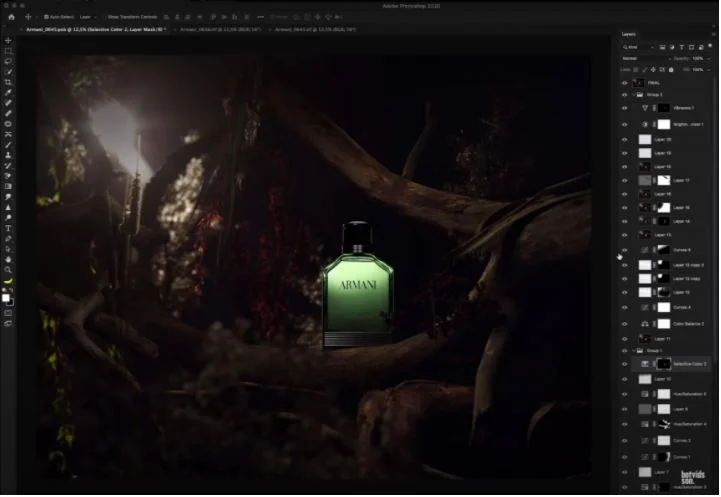Click the Layers panel tab
Image resolution: width=721 pixels, height=497 pixels.
pos(629,34)
